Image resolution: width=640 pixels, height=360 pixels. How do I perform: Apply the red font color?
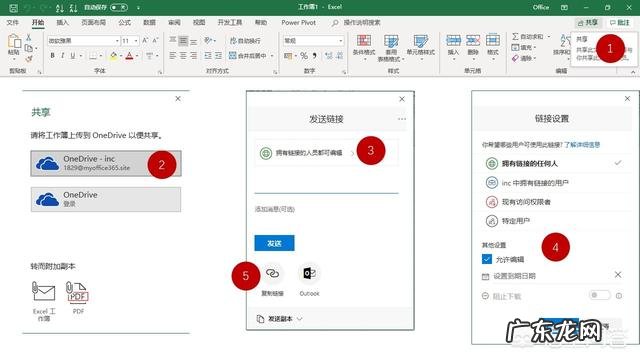click(129, 56)
